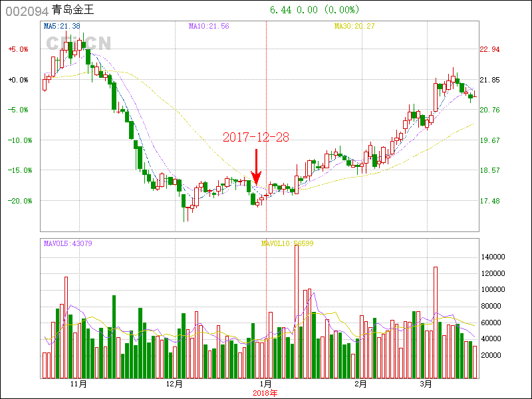532x399 pixels.
Task: Jump to the 3月 month marker
Action: (x=427, y=384)
